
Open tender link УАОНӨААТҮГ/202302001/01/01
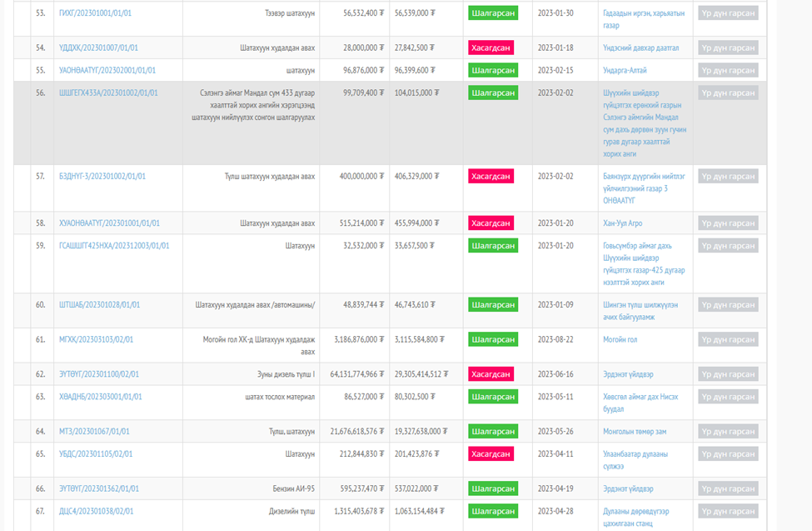point(107,70)
